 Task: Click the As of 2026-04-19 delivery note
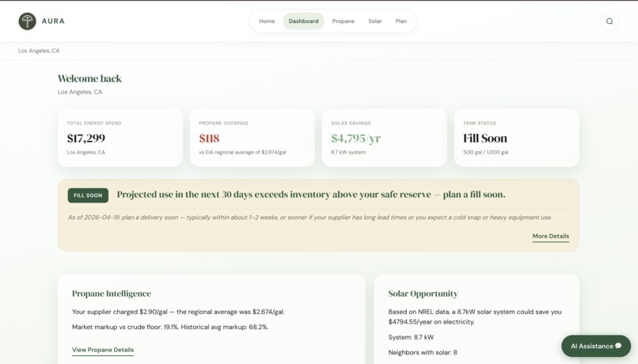(310, 218)
